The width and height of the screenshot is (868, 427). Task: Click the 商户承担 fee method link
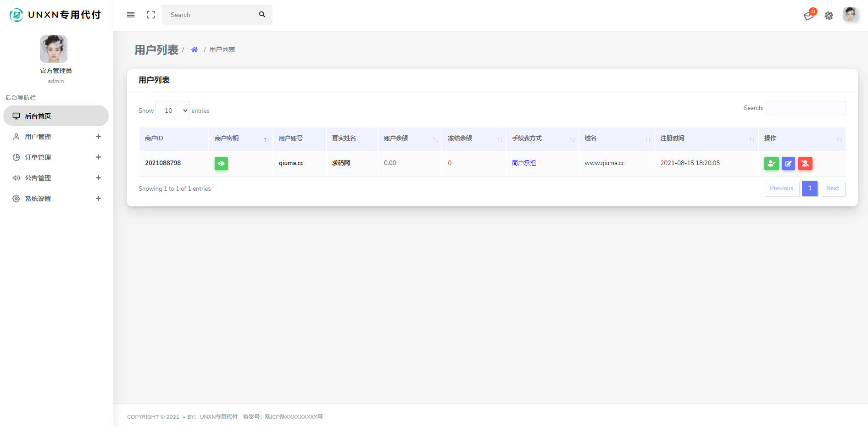pyautogui.click(x=523, y=163)
